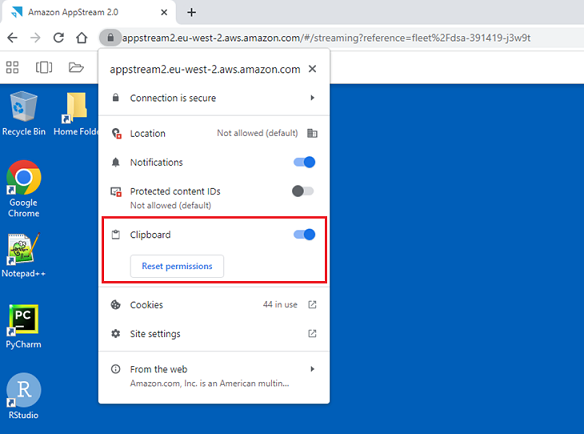Go to the browser home page
The width and height of the screenshot is (584, 434).
tap(82, 38)
